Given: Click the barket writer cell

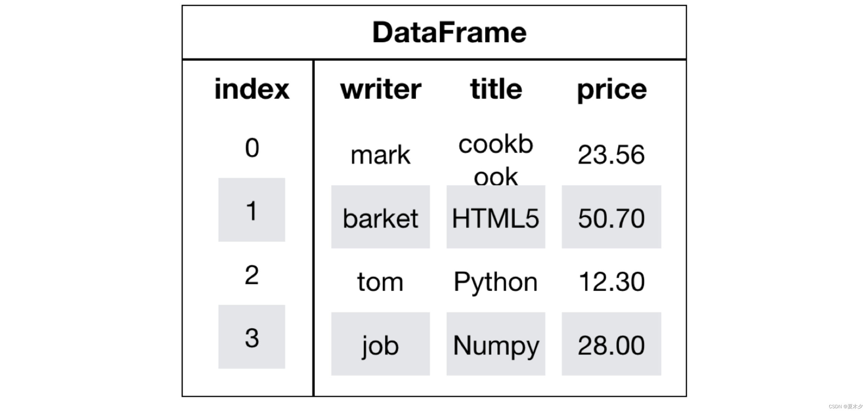Looking at the screenshot, I should point(380,218).
